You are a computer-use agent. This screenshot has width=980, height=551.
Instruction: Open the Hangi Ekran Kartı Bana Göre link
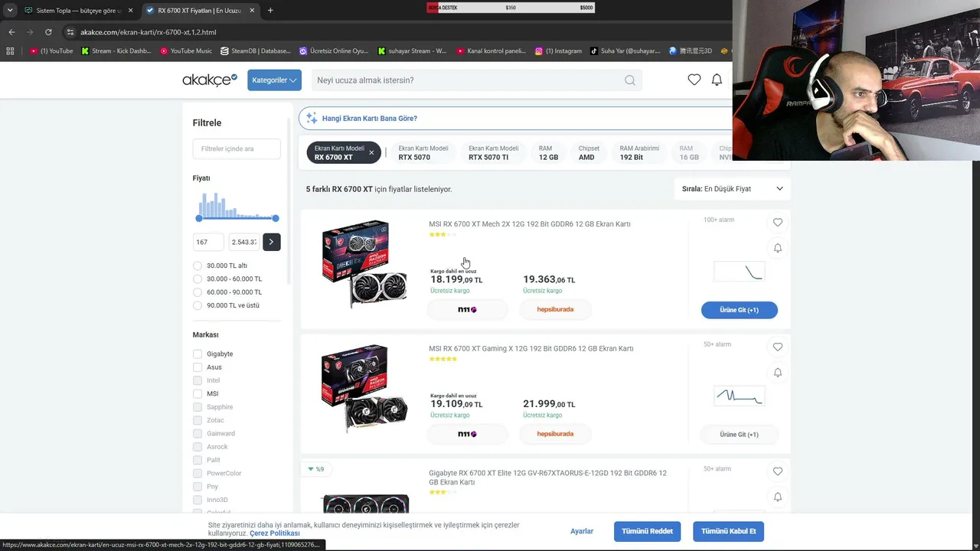tap(370, 119)
